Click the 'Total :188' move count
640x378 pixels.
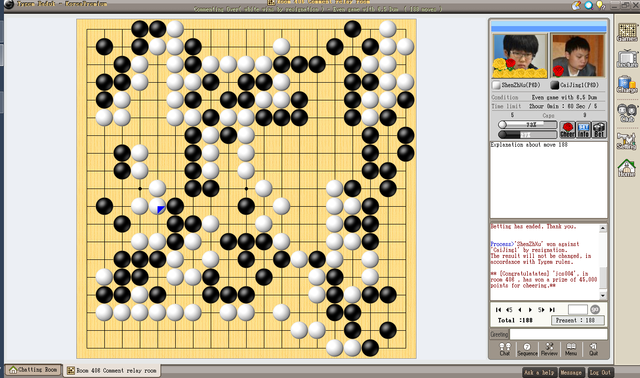tap(515, 320)
